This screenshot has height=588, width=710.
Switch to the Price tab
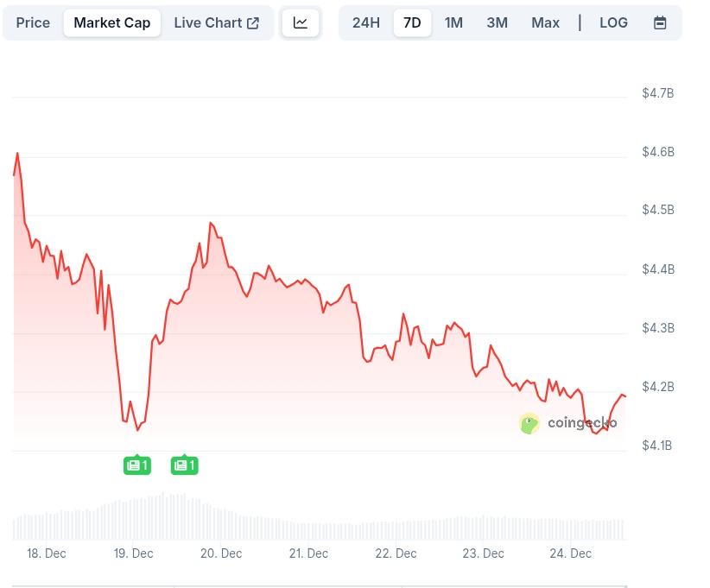pyautogui.click(x=33, y=22)
